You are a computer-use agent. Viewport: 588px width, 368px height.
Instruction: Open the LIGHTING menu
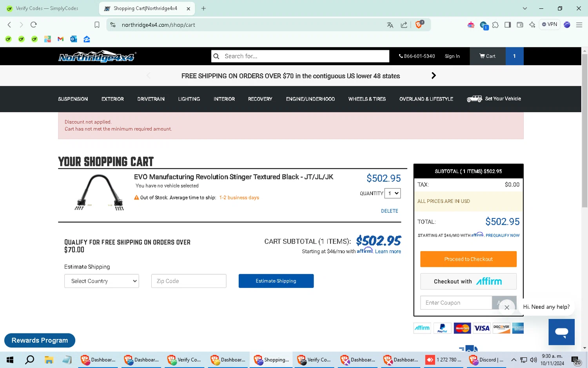tap(189, 99)
